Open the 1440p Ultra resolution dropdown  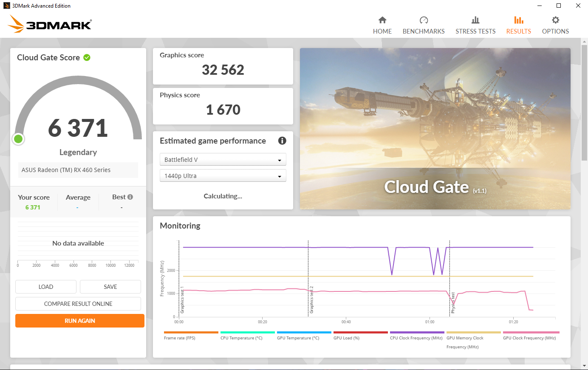tap(223, 176)
